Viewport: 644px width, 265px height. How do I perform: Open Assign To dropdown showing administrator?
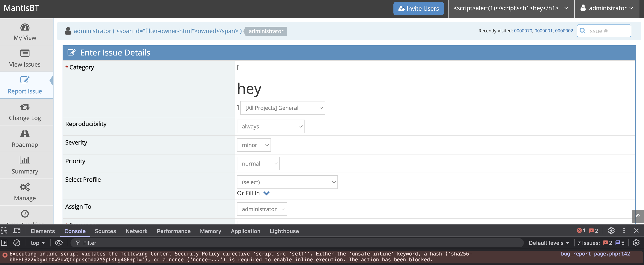point(262,209)
